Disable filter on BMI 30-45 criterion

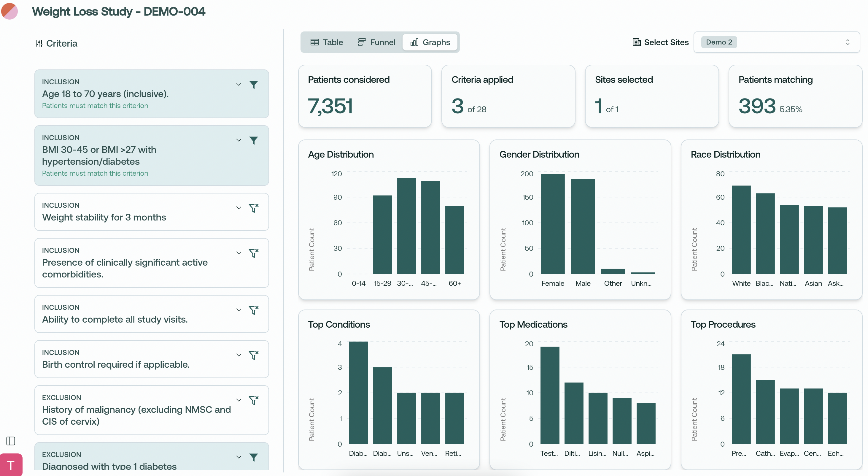[253, 140]
